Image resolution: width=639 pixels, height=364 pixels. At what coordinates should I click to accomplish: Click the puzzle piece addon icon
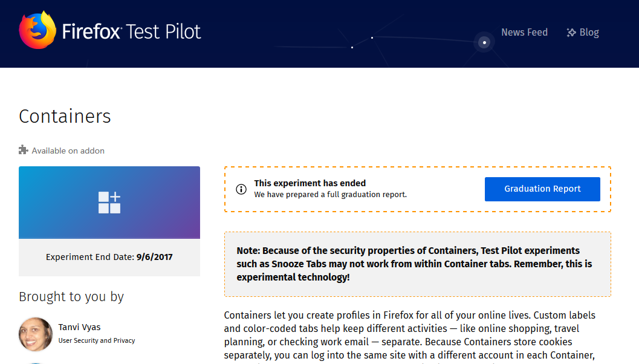click(x=23, y=150)
